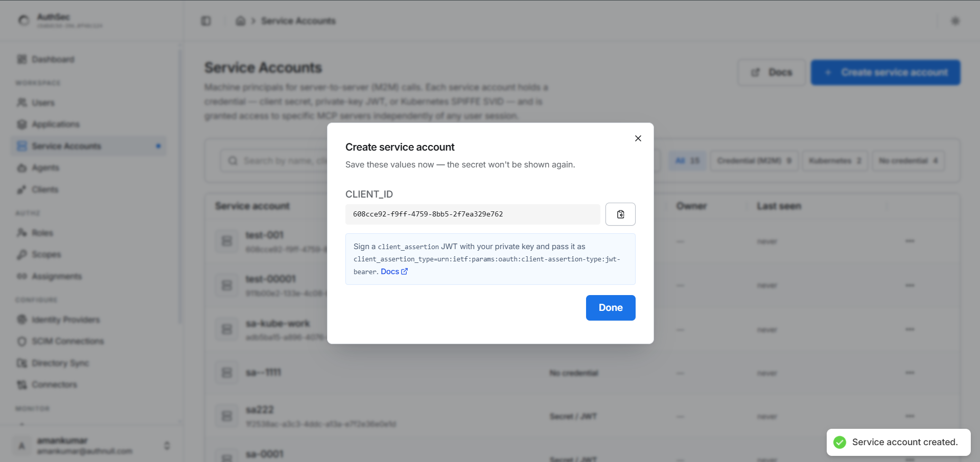Image resolution: width=980 pixels, height=462 pixels.
Task: Open Clients in the sidebar
Action: (x=89, y=189)
